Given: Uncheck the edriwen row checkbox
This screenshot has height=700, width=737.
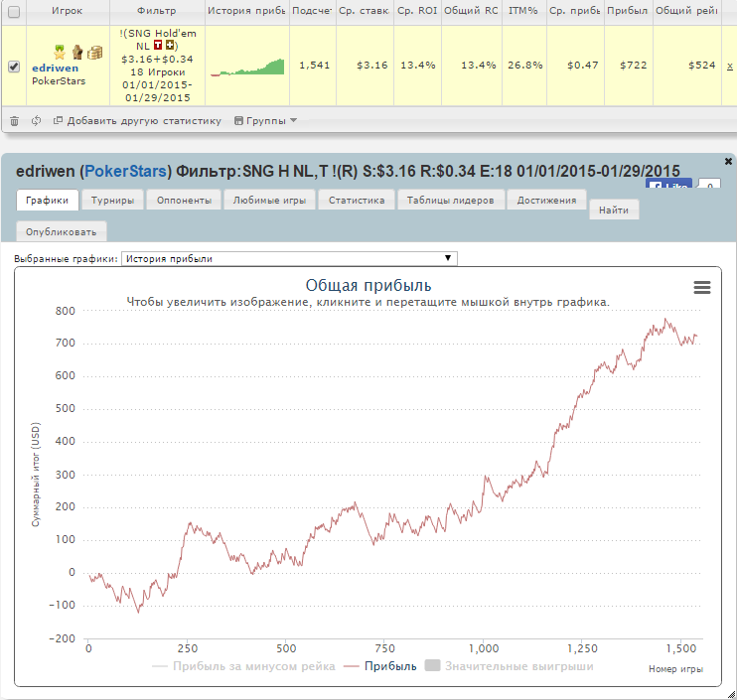Looking at the screenshot, I should pyautogui.click(x=14, y=67).
